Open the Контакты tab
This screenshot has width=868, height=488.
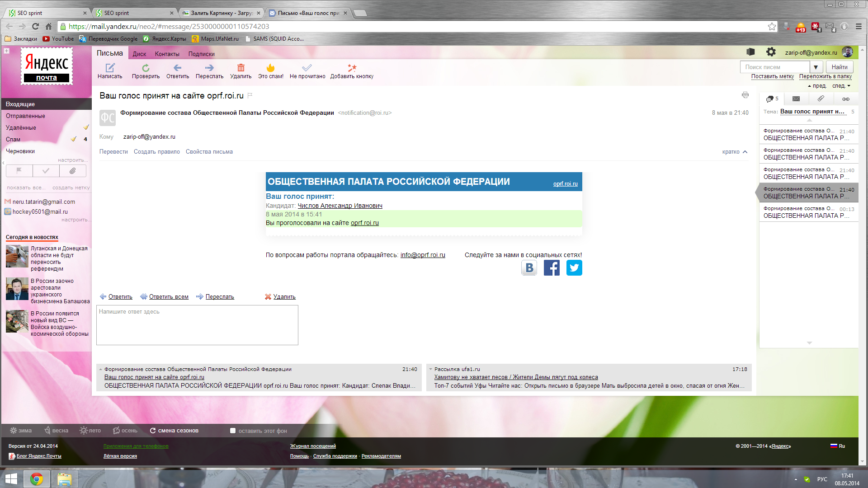coord(167,54)
